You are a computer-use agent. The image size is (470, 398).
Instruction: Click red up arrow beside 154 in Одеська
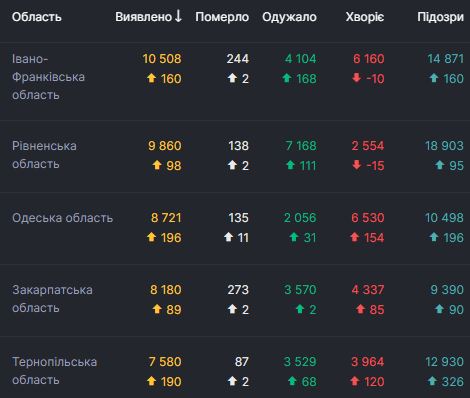(355, 237)
